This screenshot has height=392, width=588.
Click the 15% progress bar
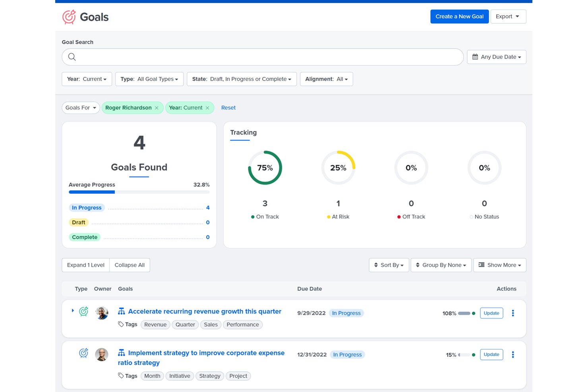[464, 355]
